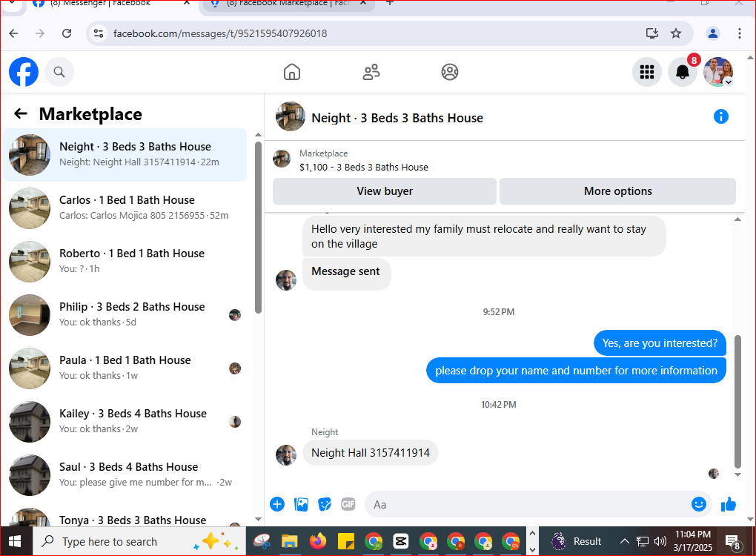Viewport: 756px width, 556px height.
Task: Open Facebook search magnifier icon
Action: (59, 72)
